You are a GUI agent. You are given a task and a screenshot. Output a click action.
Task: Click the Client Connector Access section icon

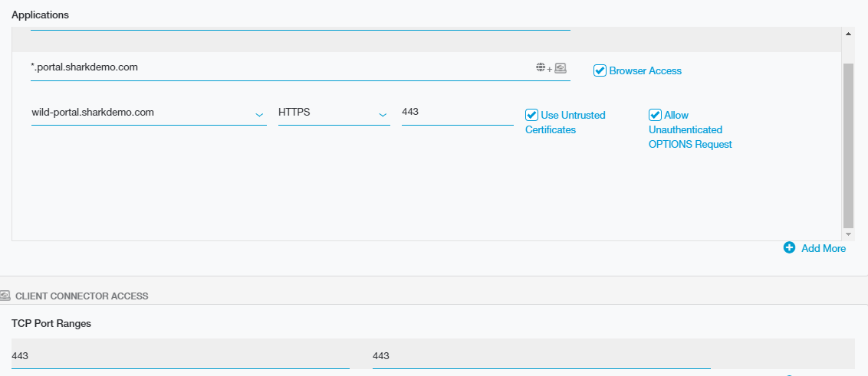[x=5, y=296]
